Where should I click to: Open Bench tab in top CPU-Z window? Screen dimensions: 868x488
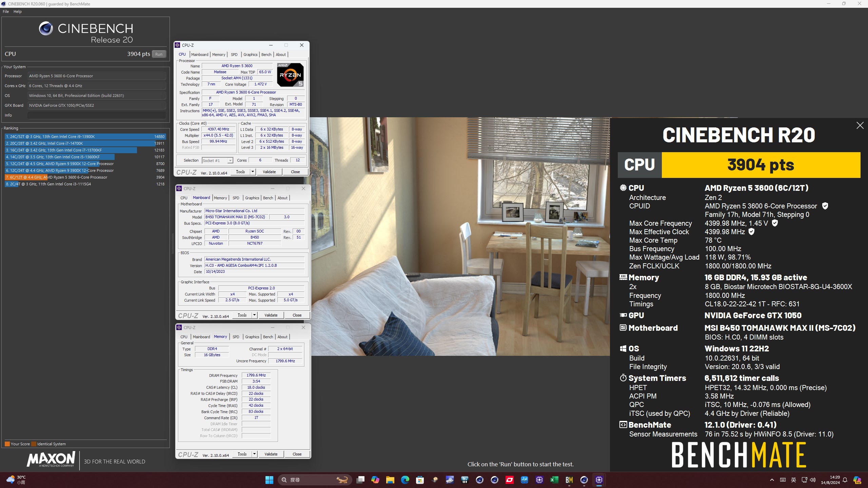[x=266, y=55]
